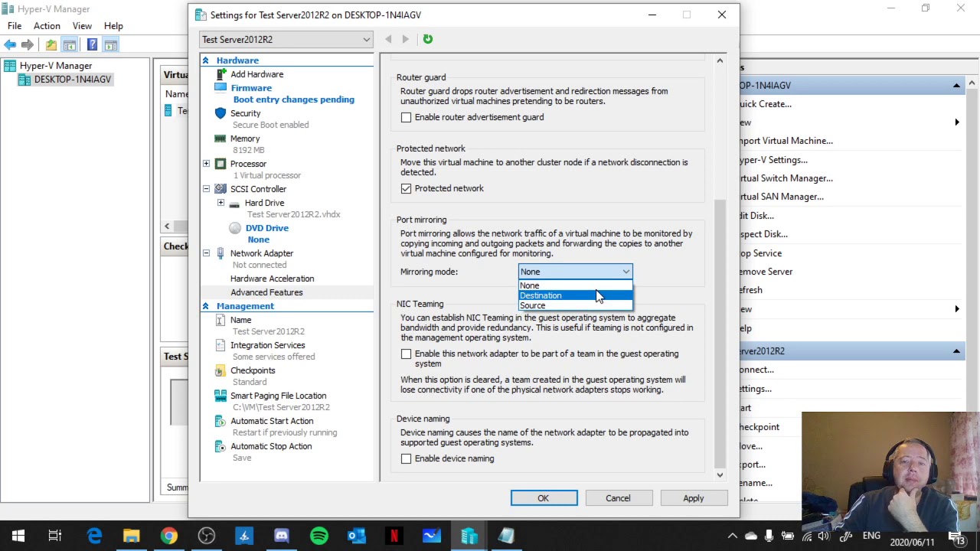Open OBS Studio from the taskbar
The image size is (980, 551).
pyautogui.click(x=207, y=536)
